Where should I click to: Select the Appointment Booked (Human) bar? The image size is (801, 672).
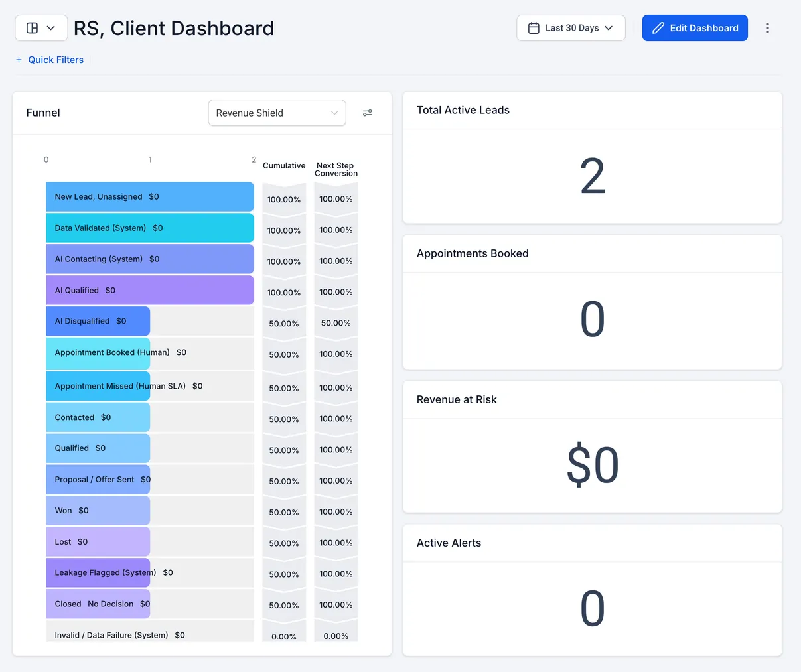tap(98, 354)
